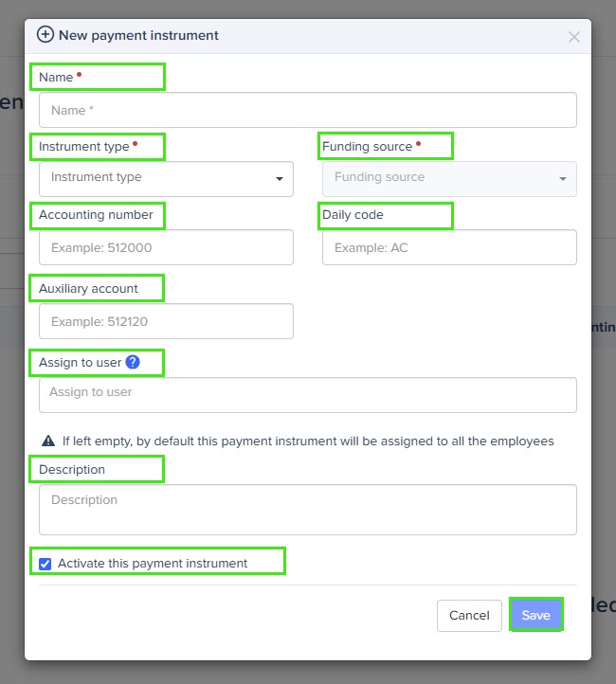
Task: Click the caret arrow in Funding source field
Action: click(563, 179)
